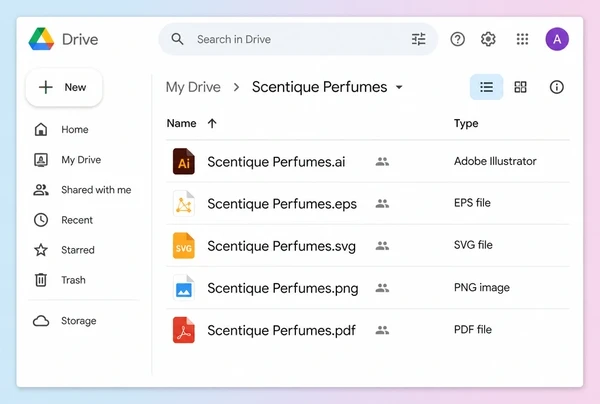Image resolution: width=600 pixels, height=404 pixels.
Task: Click the New button
Action: 64,87
